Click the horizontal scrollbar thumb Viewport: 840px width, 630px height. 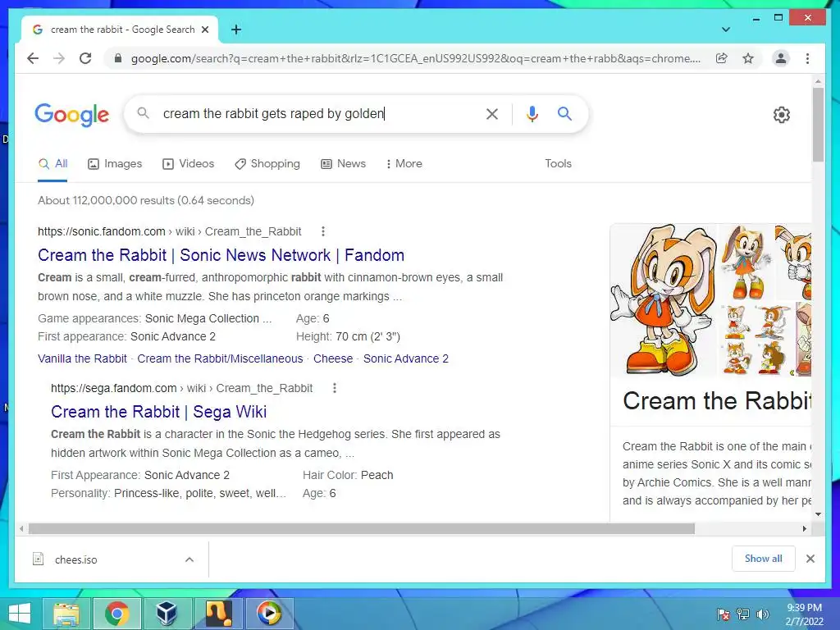362,529
